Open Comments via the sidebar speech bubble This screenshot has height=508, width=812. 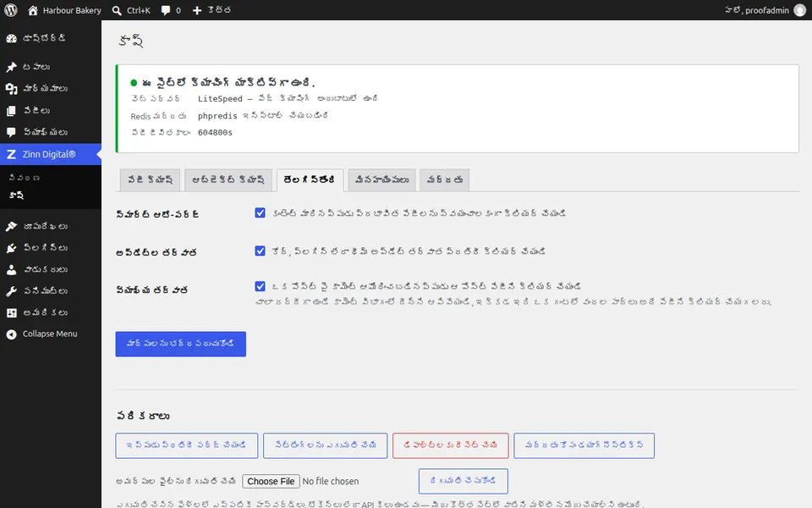point(11,132)
